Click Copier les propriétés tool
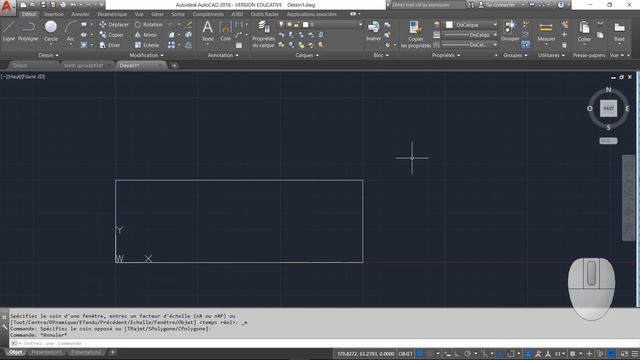Screen dimensions: 640x360 pos(416,34)
